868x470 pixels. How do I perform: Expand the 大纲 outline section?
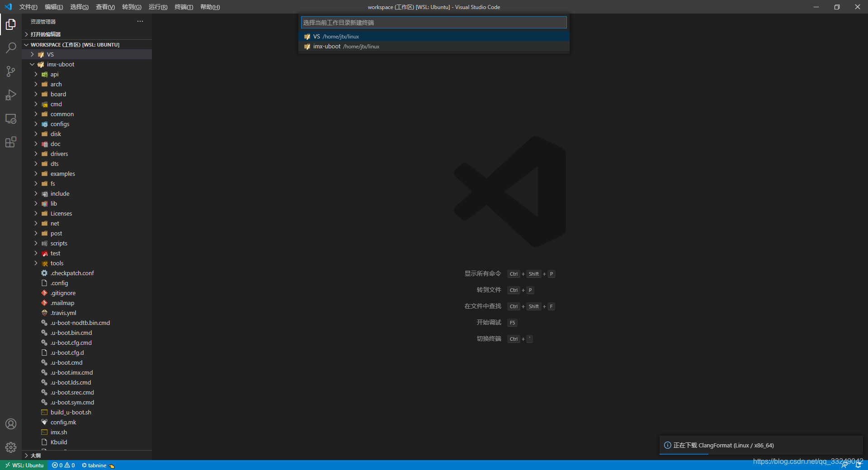87,456
